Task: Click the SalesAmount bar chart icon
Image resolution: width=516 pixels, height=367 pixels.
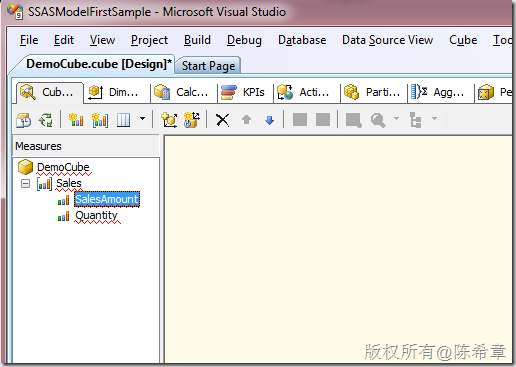Action: click(63, 200)
